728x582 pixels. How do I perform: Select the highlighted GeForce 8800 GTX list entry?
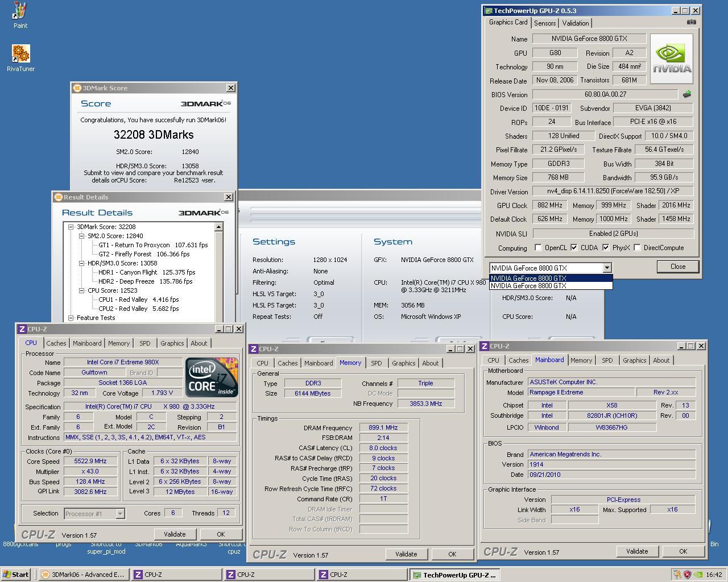click(x=551, y=278)
